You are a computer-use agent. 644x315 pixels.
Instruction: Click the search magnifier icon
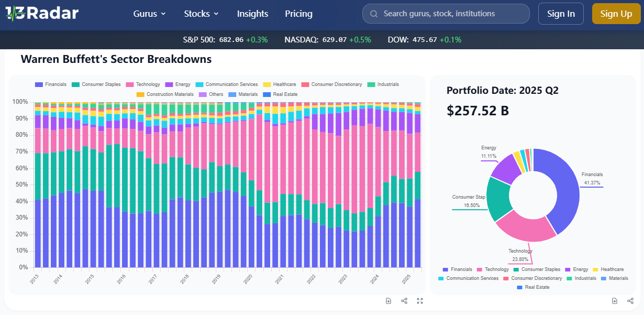(374, 14)
